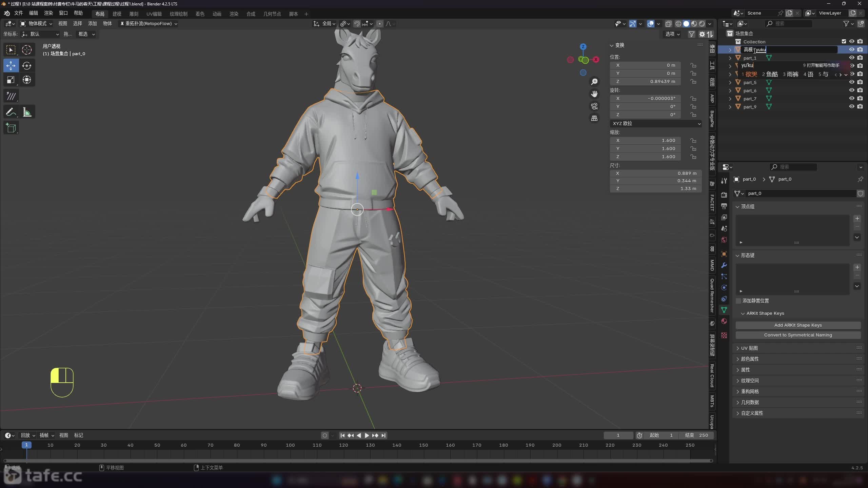Open the Modifiers wrench properties tab
This screenshot has height=488, width=868.
(x=724, y=265)
